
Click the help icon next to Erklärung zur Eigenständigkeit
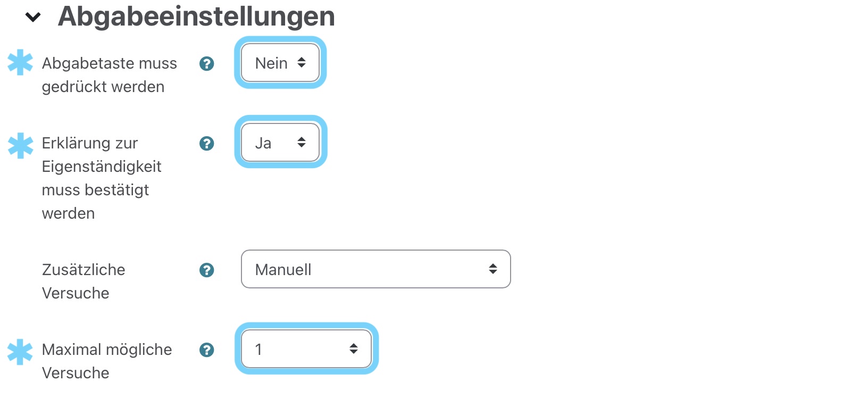(207, 143)
